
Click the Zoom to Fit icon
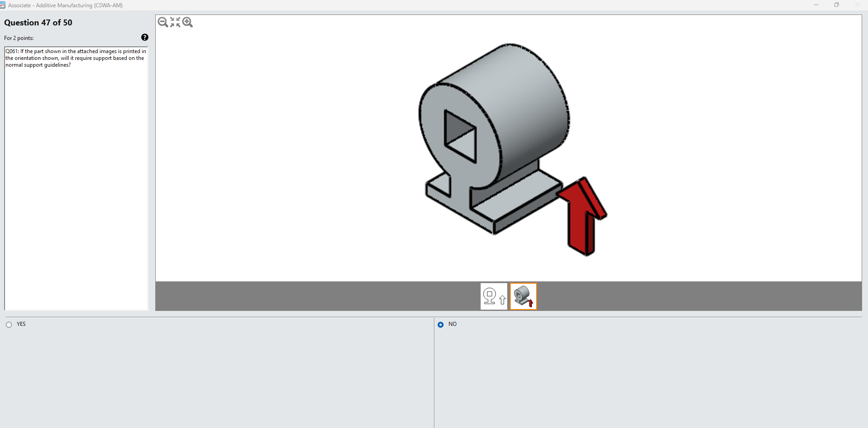point(175,22)
